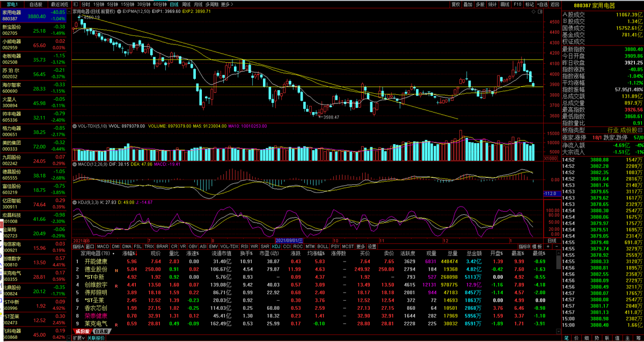This screenshot has width=644, height=342.
Task: Click the plus zoom button after 模板
Action: click(548, 247)
